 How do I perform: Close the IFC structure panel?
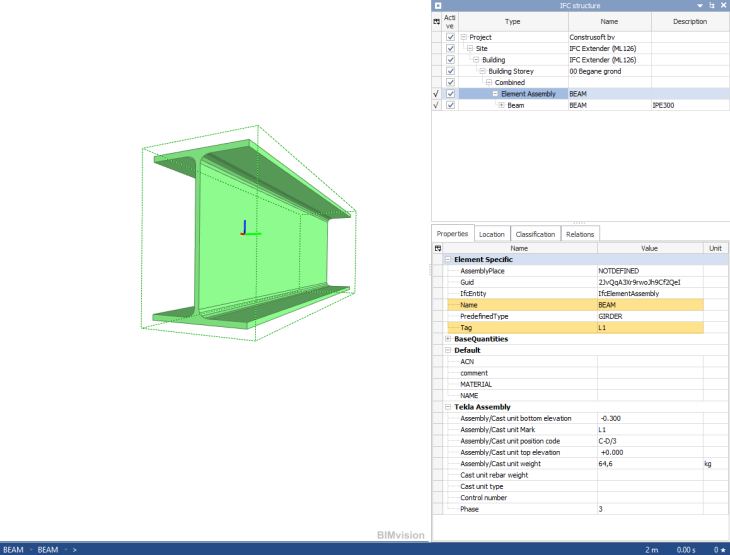[x=723, y=6]
